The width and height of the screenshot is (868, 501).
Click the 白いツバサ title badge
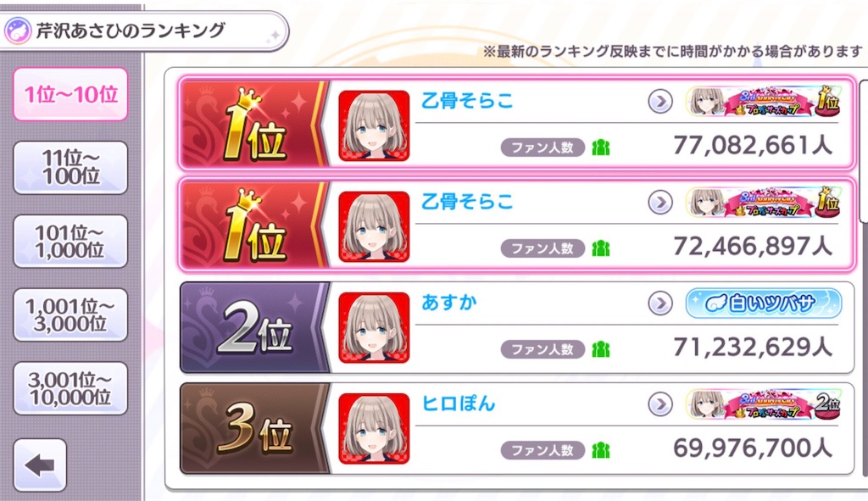(764, 303)
